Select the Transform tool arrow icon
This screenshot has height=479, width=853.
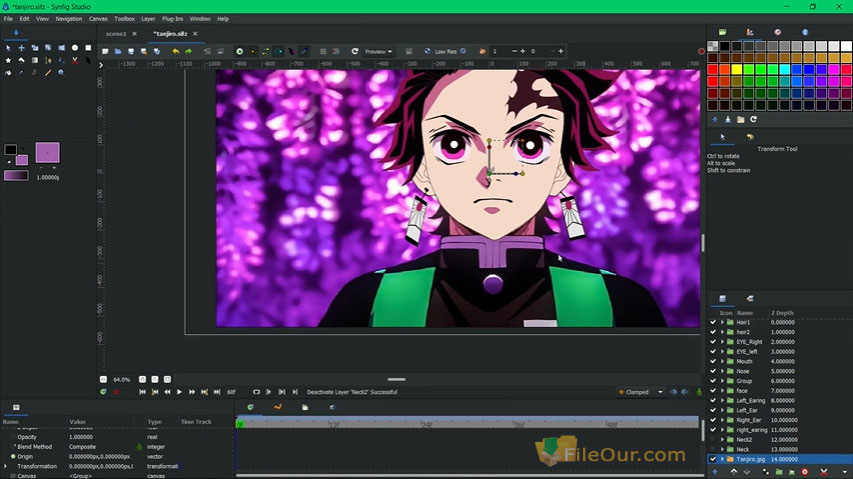[8, 48]
